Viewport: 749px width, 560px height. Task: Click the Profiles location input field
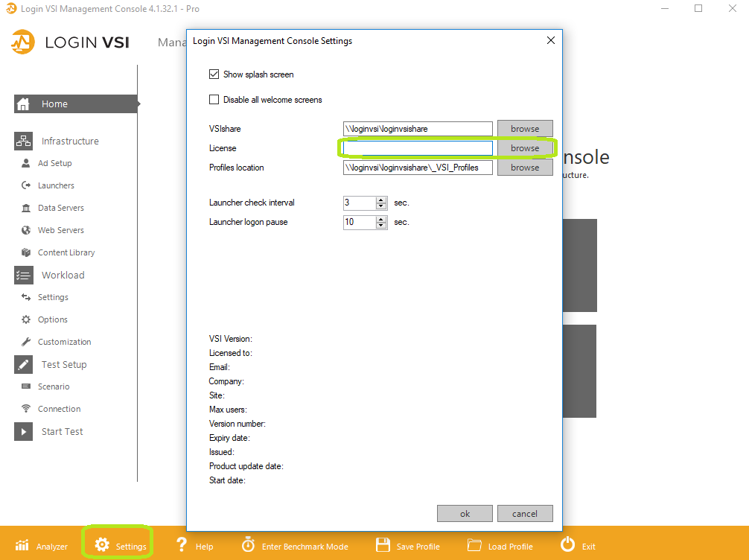pyautogui.click(x=418, y=168)
